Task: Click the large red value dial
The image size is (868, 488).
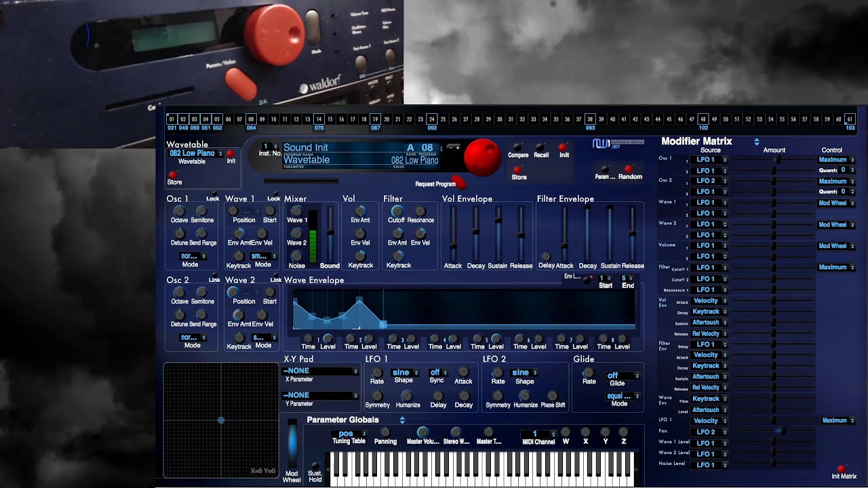Action: click(x=483, y=157)
